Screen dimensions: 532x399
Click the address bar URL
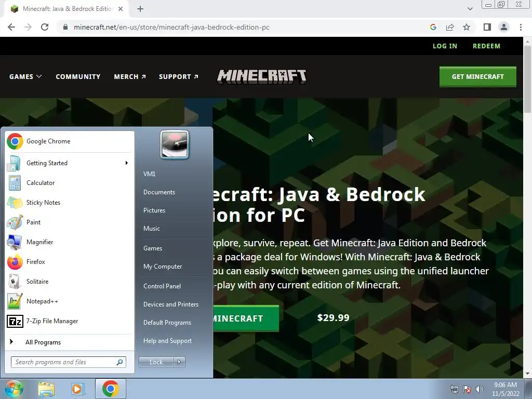coord(171,27)
